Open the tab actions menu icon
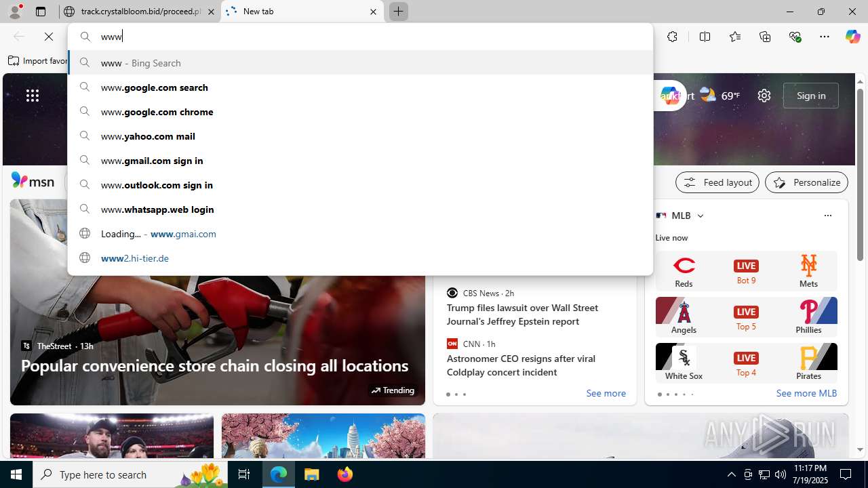The image size is (868, 488). (x=41, y=12)
